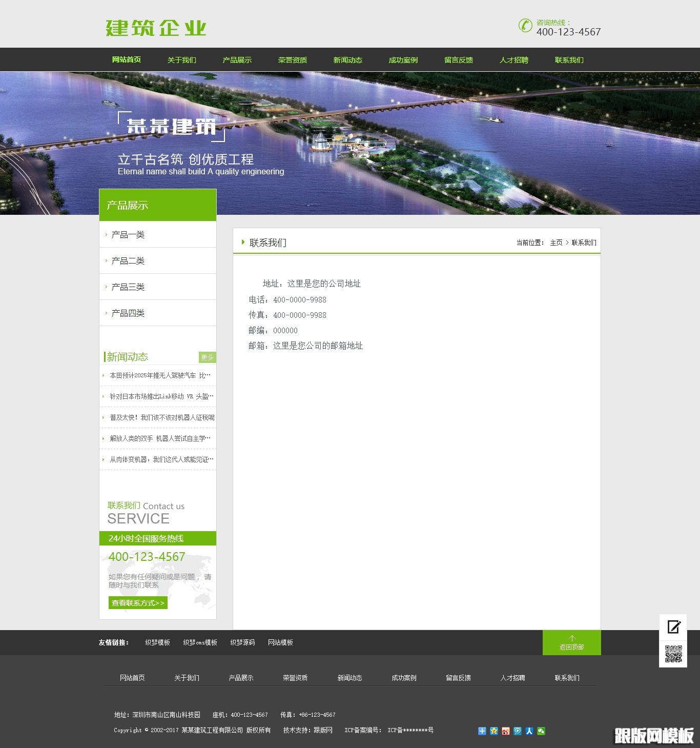Share via the Sina Weibo icon
This screenshot has width=700, height=748.
coord(506,731)
